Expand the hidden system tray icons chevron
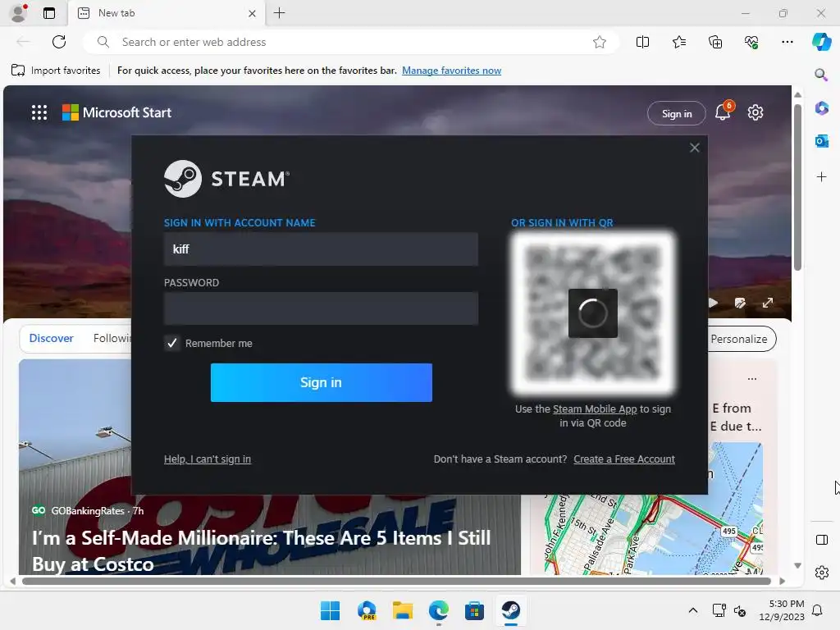Viewport: 840px width, 630px height. coord(692,610)
